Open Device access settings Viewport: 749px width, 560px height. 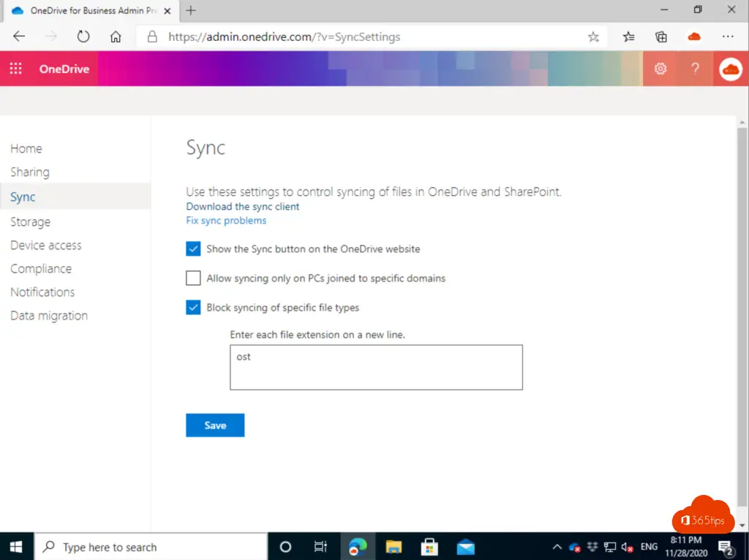click(x=46, y=246)
